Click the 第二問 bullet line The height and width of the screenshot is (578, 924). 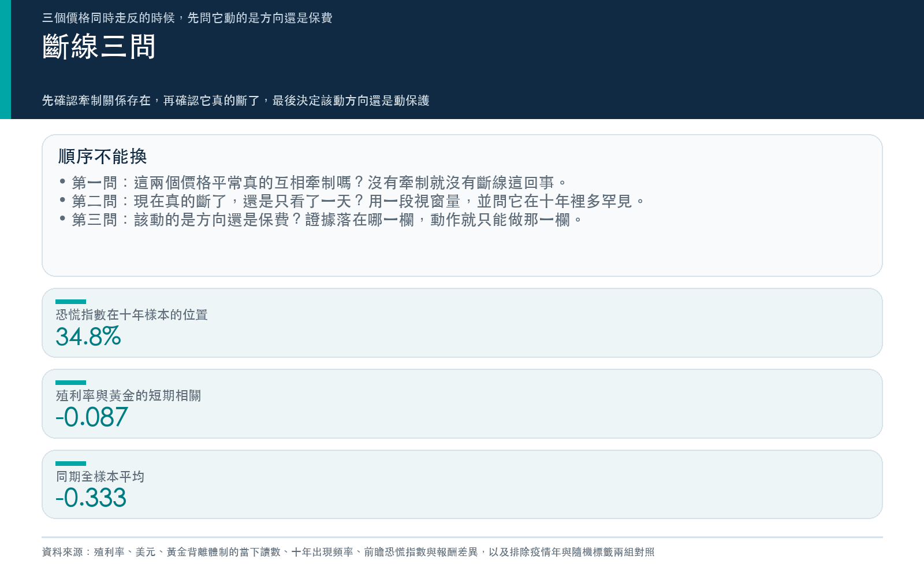pyautogui.click(x=352, y=201)
